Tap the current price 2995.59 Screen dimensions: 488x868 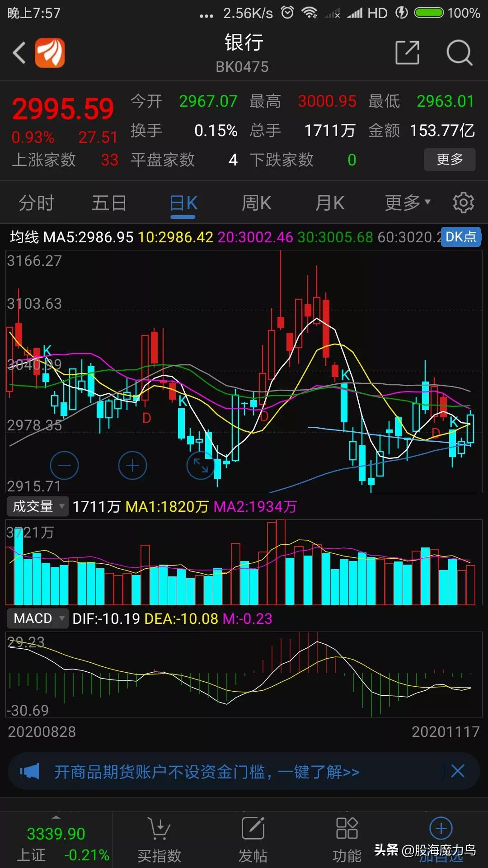point(63,109)
